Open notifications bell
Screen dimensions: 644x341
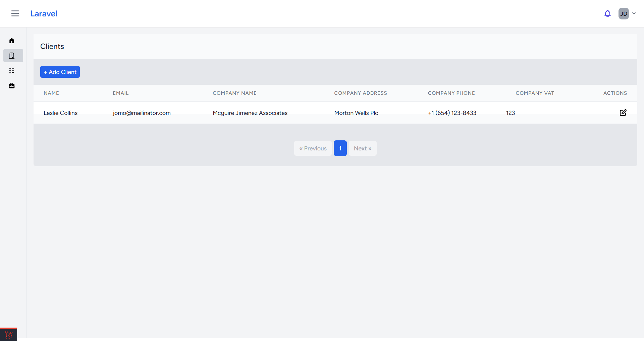point(607,14)
